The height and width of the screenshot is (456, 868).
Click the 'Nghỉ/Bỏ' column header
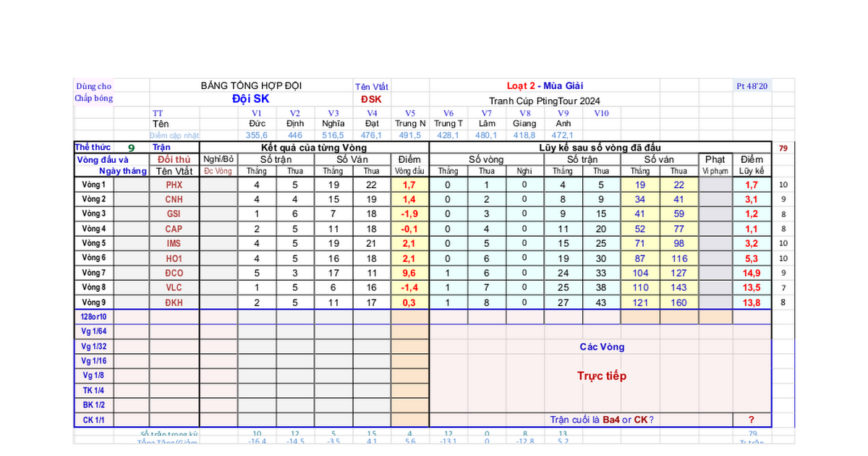(218, 159)
